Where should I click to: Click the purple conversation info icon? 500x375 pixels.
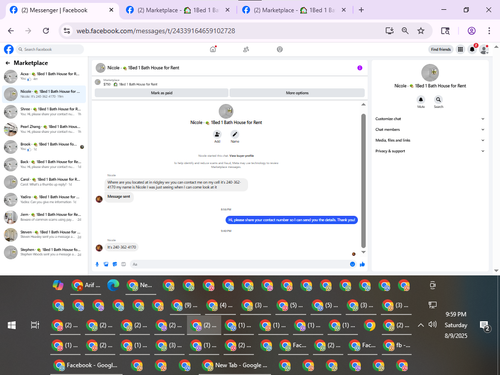point(360,68)
